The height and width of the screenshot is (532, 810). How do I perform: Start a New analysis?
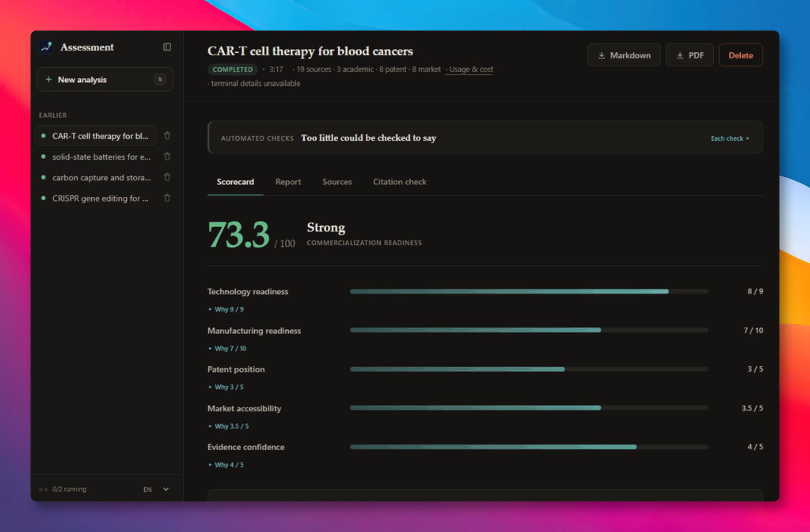[x=105, y=79]
